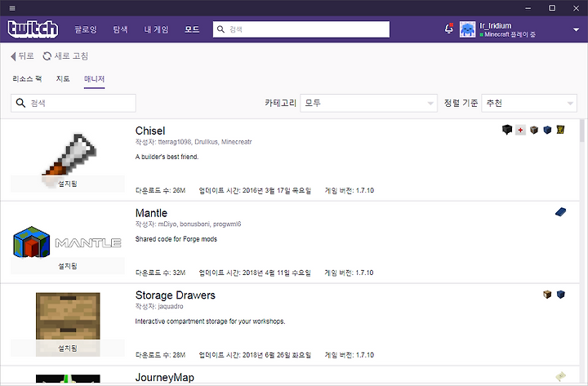
Task: Click magnifier icon in mod search box
Action: tap(20, 103)
